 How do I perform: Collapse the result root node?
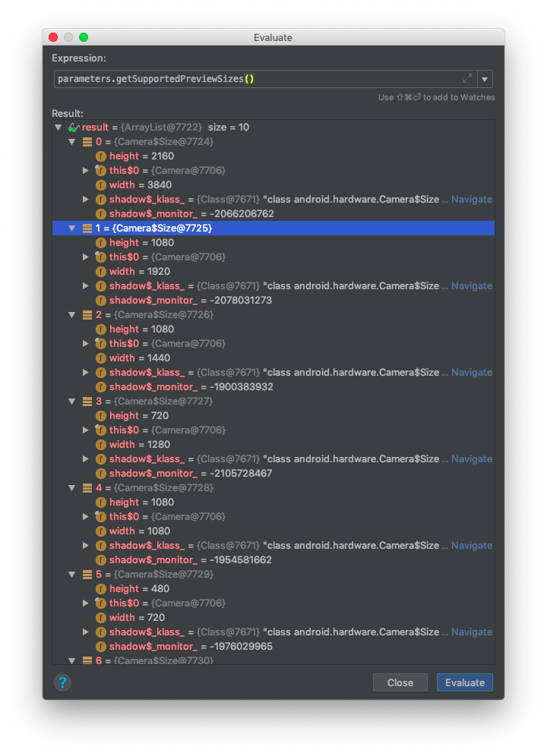click(58, 127)
